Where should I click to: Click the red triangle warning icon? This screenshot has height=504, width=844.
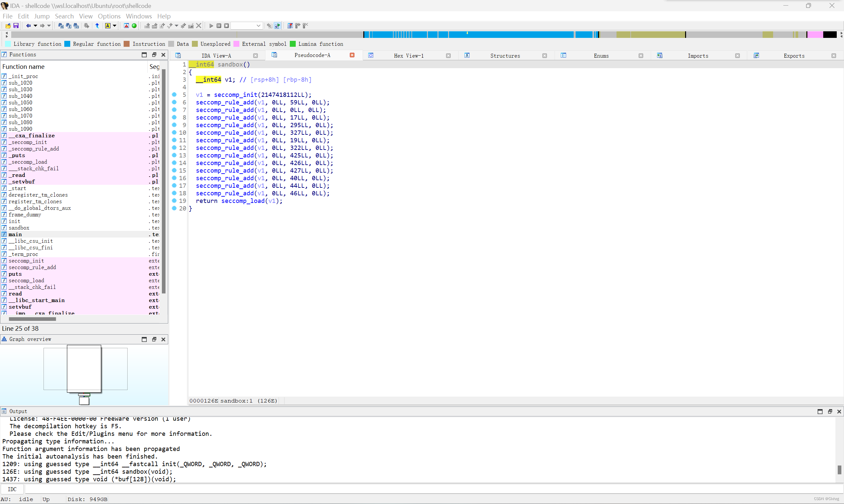click(127, 26)
